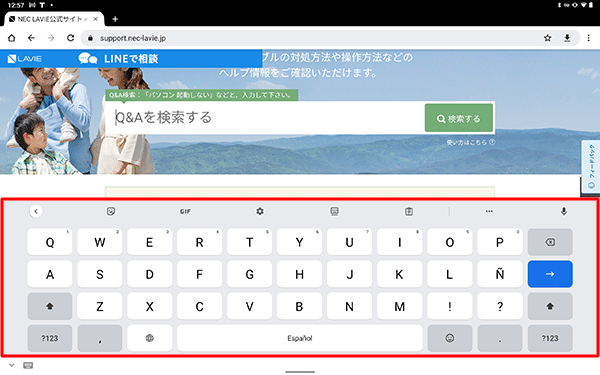The height and width of the screenshot is (375, 600).
Task: Tap the download icon in the address bar
Action: (567, 38)
